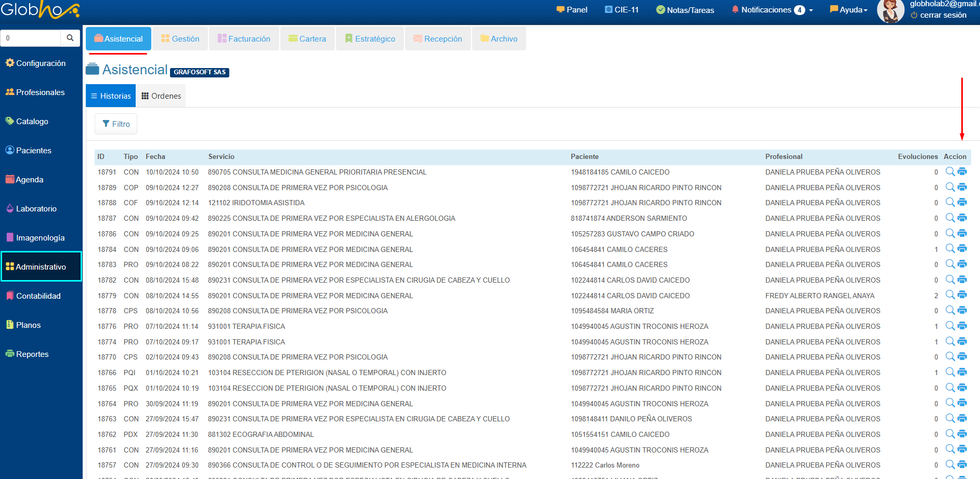Screen dimensions: 980x479
Task: Expand the Notificaciones dropdown
Action: (x=772, y=10)
